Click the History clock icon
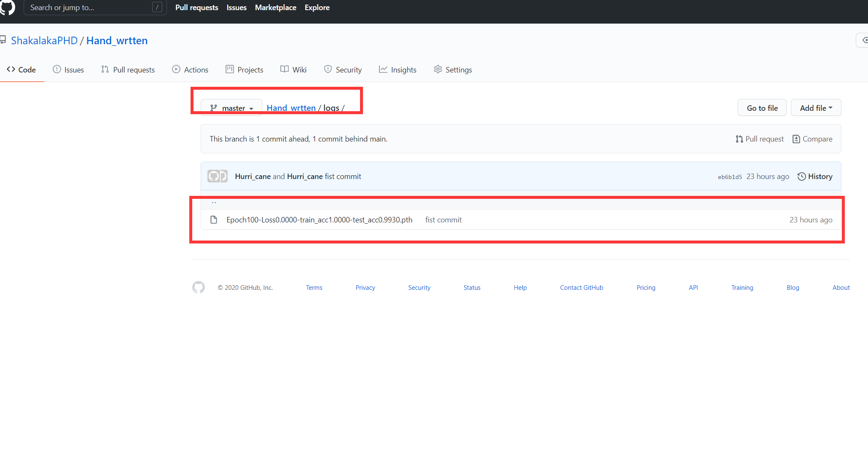Image resolution: width=868 pixels, height=460 pixels. coord(801,177)
